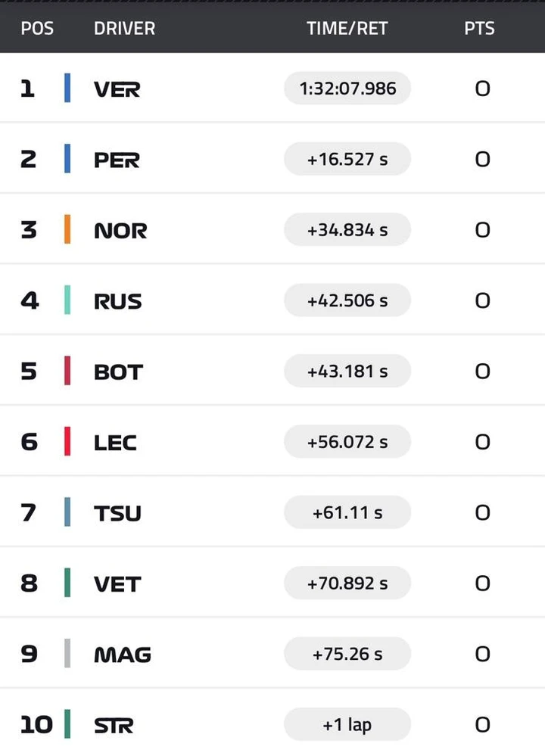This screenshot has width=545, height=756.
Task: Select LEC in the classification list
Action: click(115, 443)
